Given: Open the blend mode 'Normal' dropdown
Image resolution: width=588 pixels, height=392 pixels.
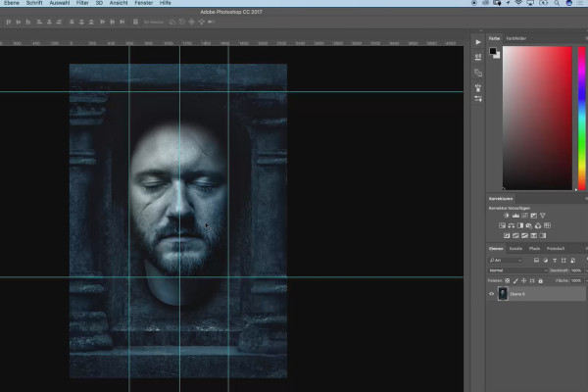Looking at the screenshot, I should (517, 270).
